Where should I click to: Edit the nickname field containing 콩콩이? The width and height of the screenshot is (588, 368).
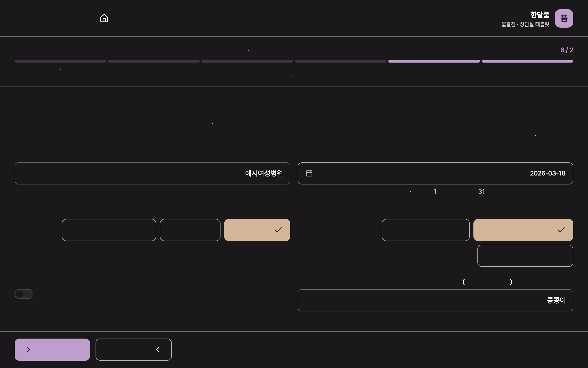click(x=435, y=300)
